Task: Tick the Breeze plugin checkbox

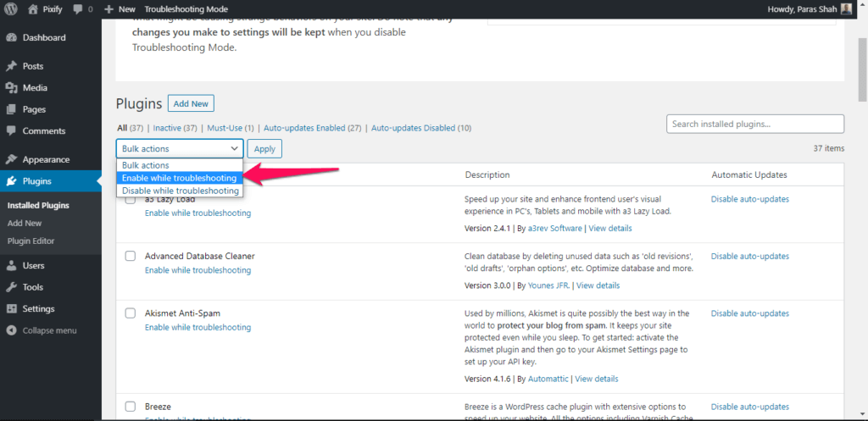Action: point(130,407)
